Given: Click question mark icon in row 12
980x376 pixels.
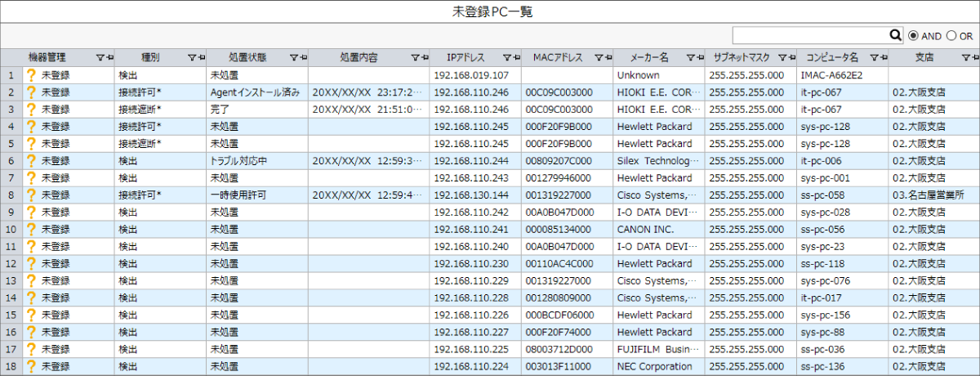Looking at the screenshot, I should click(x=32, y=263).
